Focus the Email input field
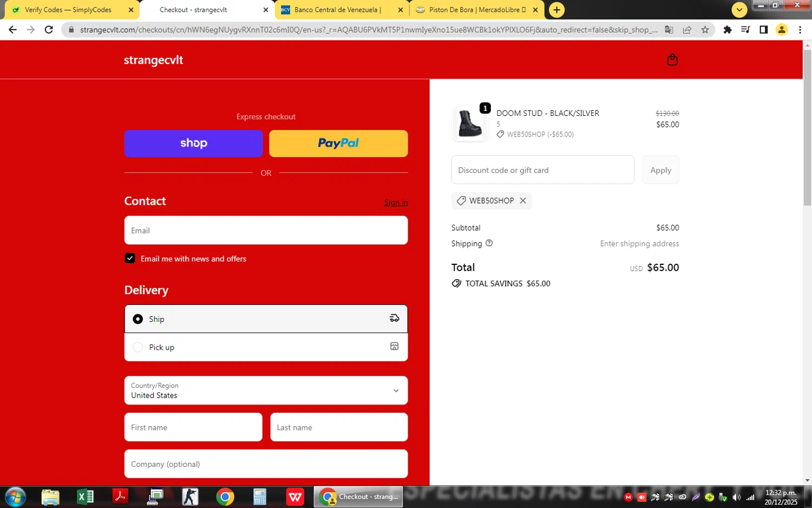Screen dimensions: 812x508 click(266, 230)
